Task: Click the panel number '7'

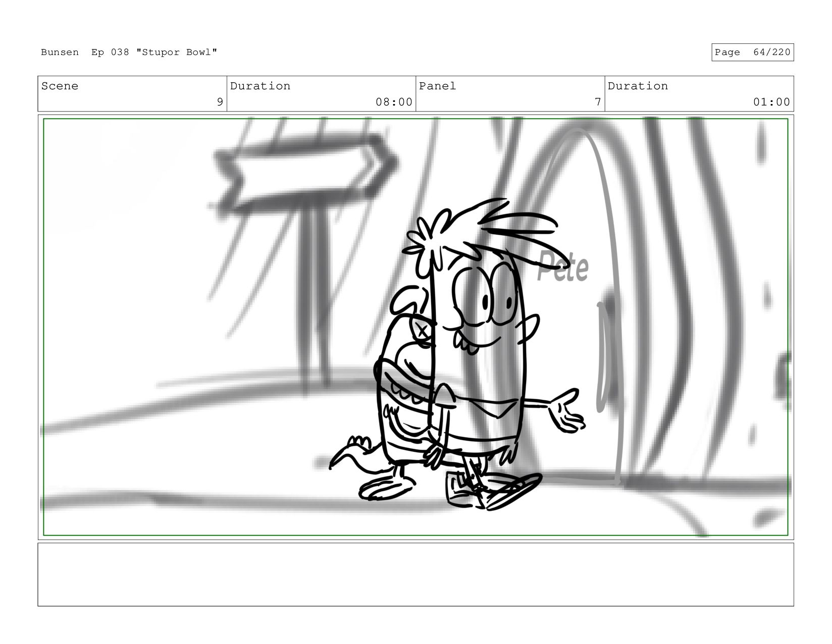Action: pos(598,102)
